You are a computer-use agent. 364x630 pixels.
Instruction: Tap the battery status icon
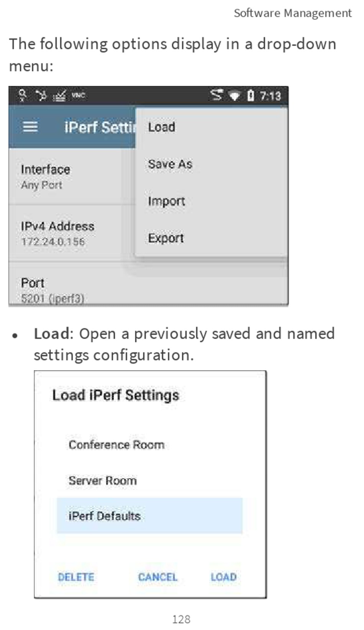tap(250, 95)
